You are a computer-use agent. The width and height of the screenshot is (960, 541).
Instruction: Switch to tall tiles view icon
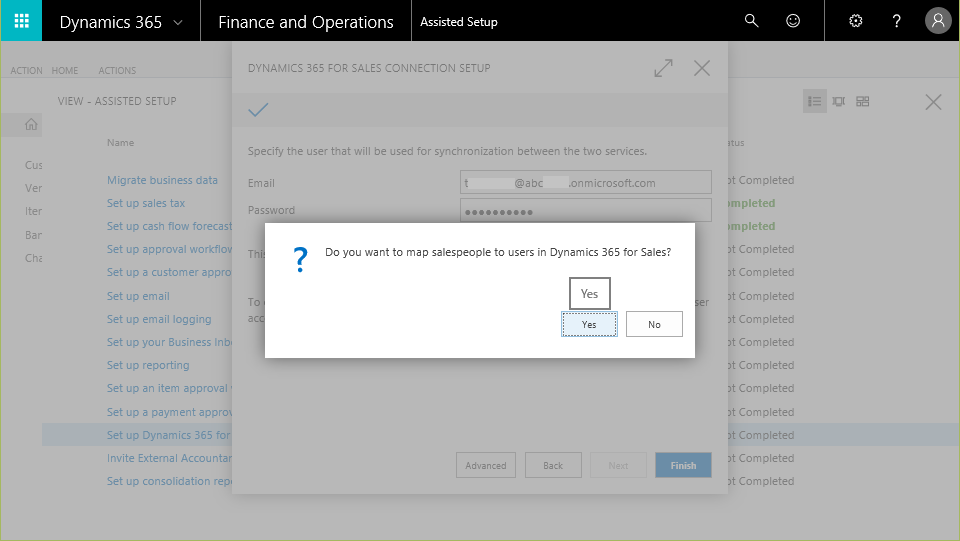tap(839, 102)
